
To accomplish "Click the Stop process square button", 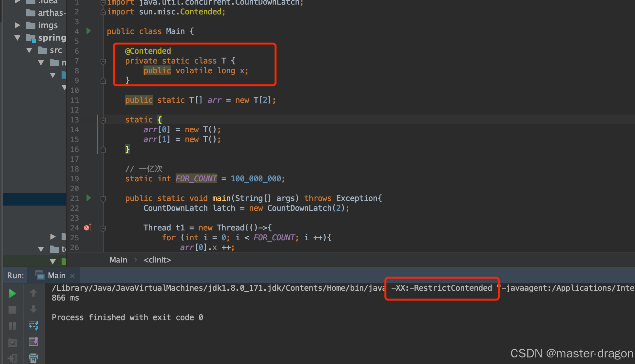I will pos(12,310).
